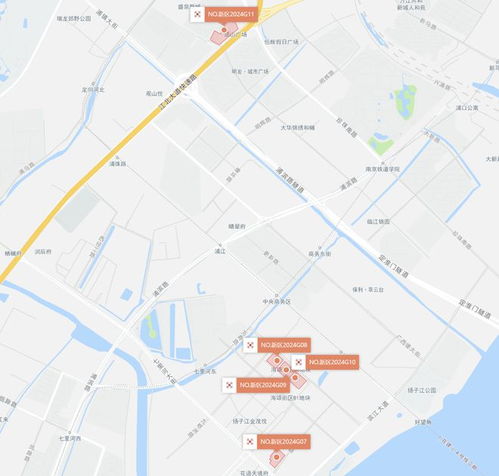Open the NO.新区2024G11 parcel label
The width and height of the screenshot is (499, 476).
[231, 15]
